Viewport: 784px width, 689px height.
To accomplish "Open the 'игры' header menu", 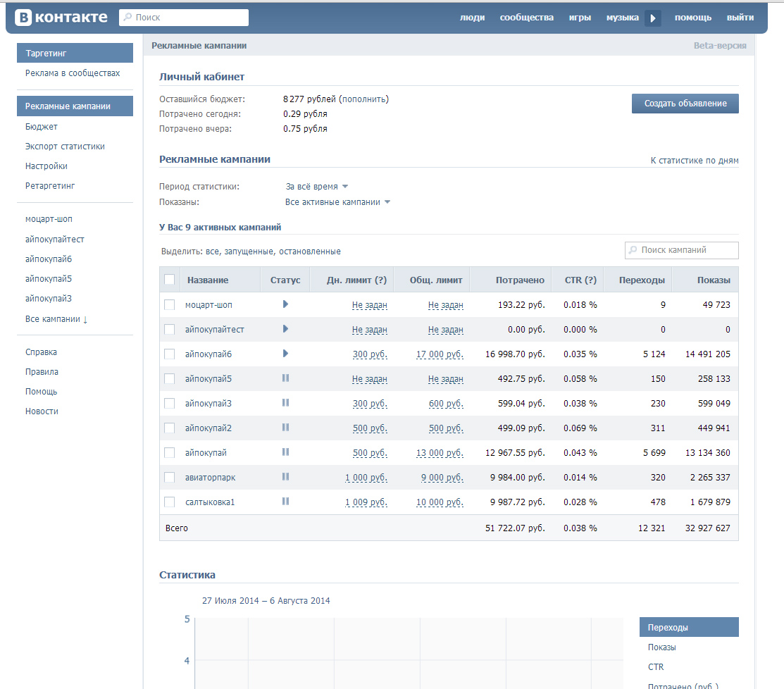I will [580, 18].
